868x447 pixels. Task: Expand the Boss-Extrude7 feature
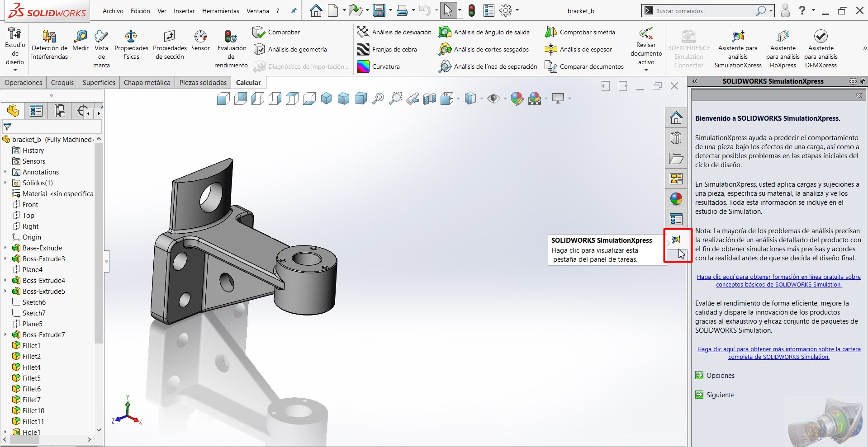[5, 334]
